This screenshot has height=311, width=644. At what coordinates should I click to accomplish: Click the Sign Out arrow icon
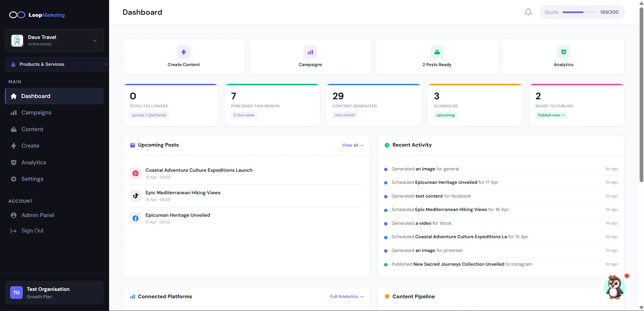click(13, 231)
